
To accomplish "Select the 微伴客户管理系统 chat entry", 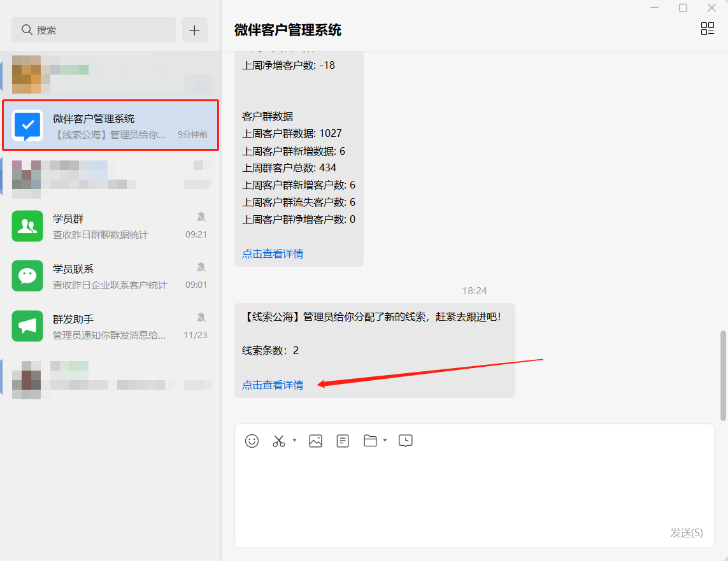I will [x=110, y=125].
